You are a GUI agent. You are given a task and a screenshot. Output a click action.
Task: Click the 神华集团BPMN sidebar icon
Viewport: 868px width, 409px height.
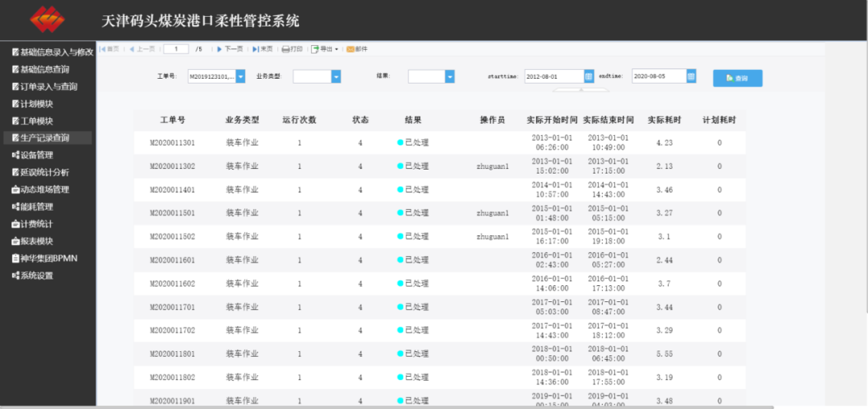point(15,259)
